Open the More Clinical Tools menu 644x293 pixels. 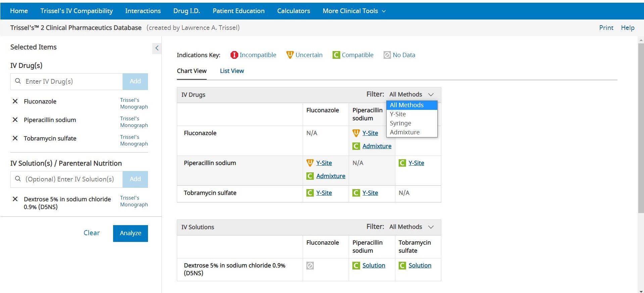[x=354, y=11]
